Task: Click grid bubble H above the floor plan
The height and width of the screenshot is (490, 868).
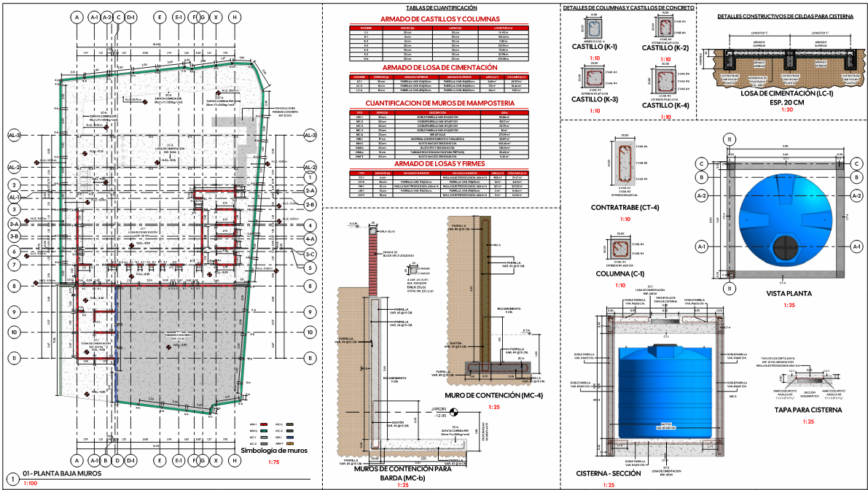Action: 235,17
